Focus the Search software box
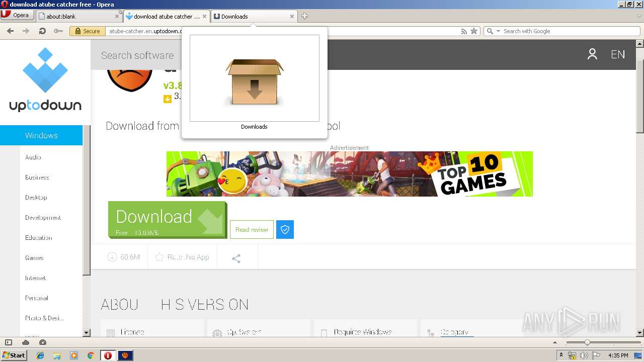 click(137, 55)
